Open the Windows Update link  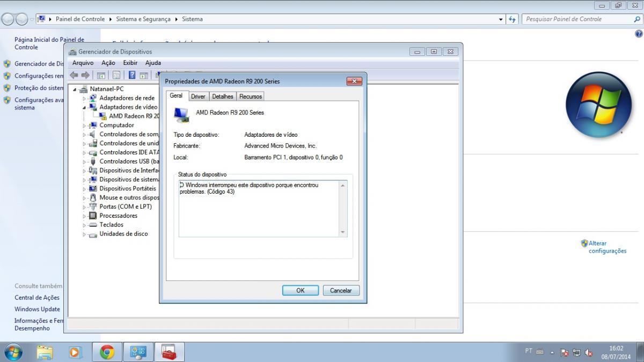[37, 309]
